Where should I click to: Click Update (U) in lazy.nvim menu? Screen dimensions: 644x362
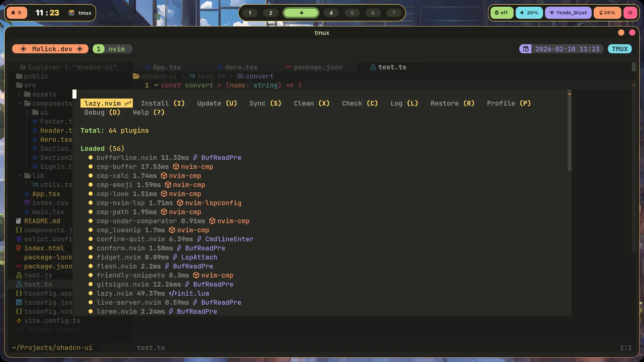point(217,103)
